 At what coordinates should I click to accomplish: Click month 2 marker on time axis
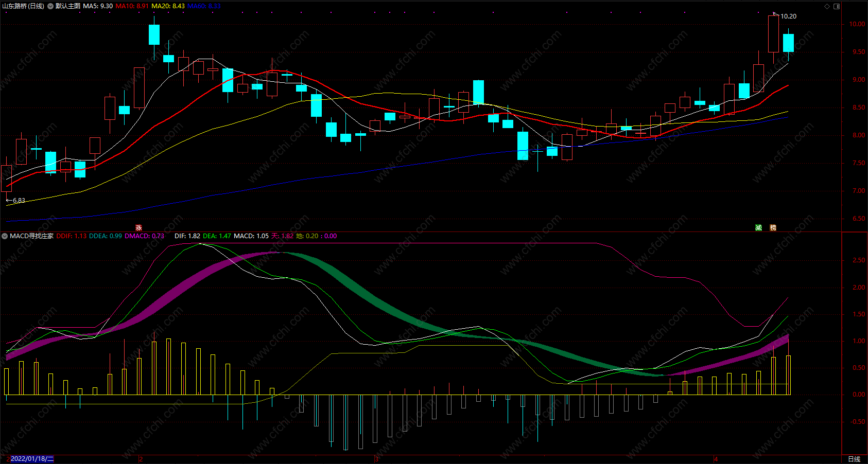[141, 459]
